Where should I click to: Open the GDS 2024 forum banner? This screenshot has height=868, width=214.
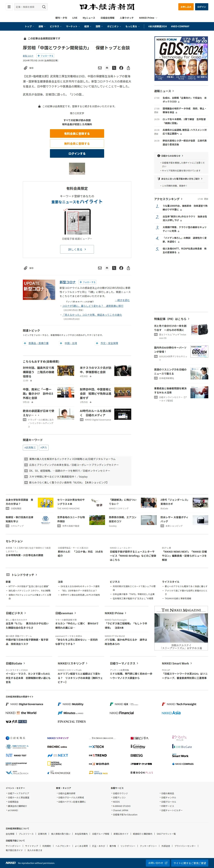(181, 58)
